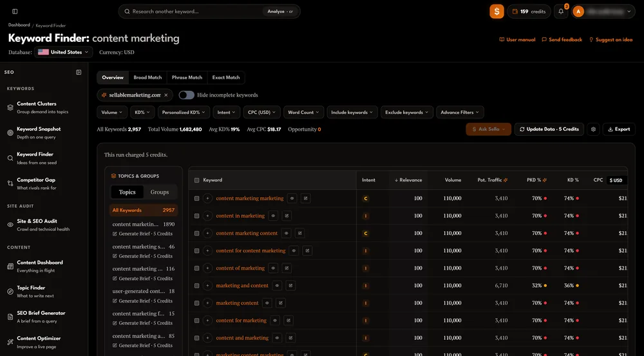The width and height of the screenshot is (644, 356).
Task: Open Intent filter dropdown
Action: (x=226, y=113)
